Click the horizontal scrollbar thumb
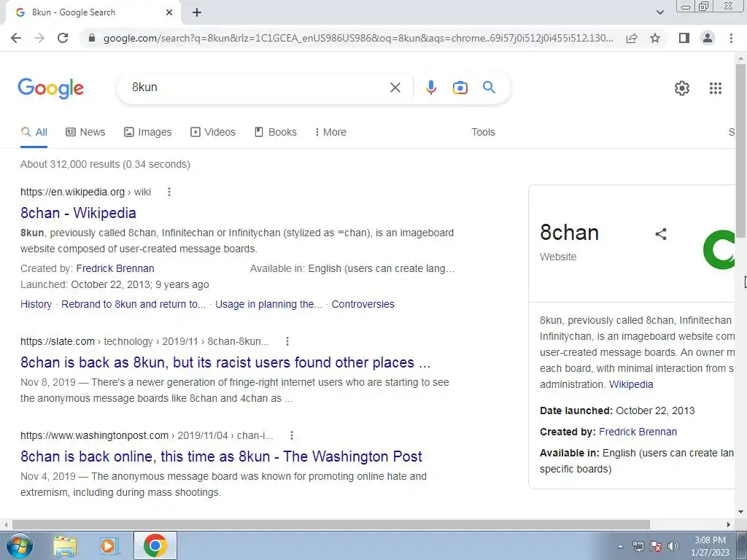The image size is (747, 560). pyautogui.click(x=331, y=524)
